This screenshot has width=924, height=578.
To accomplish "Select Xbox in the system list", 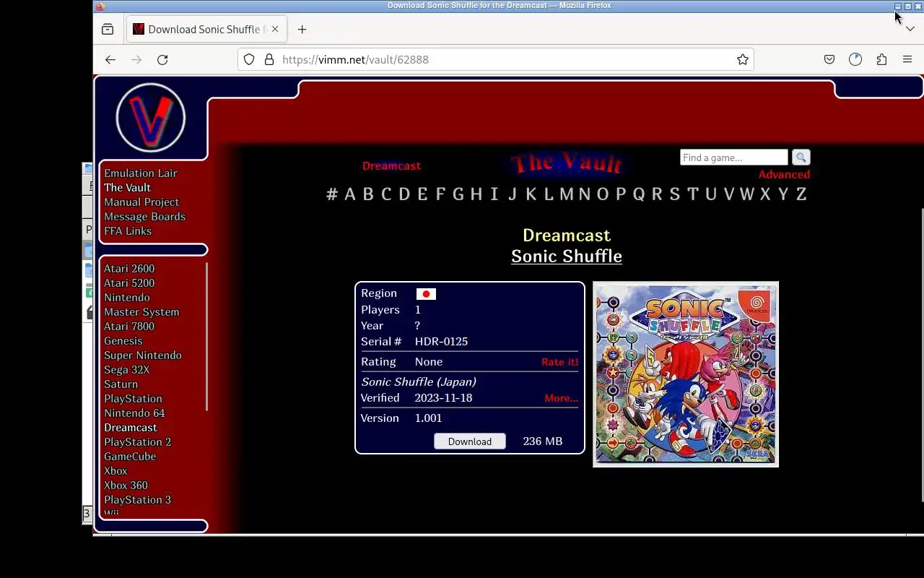I will [x=115, y=470].
